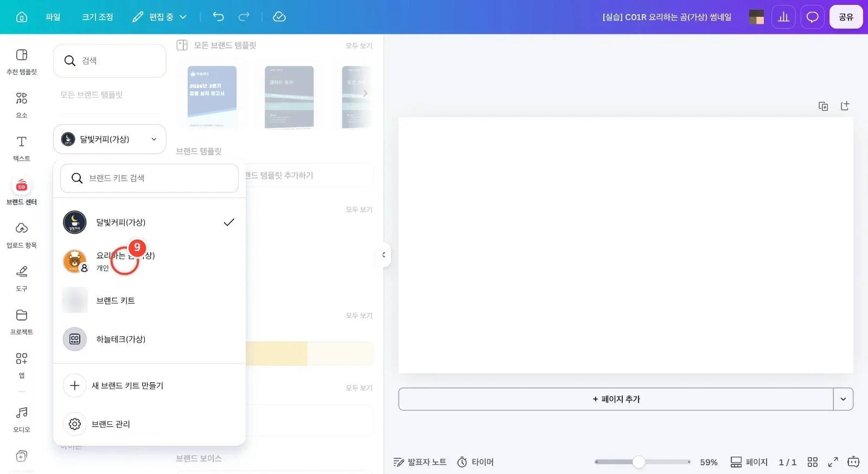Viewport: 868px width, 474px height.
Task: Enter fullscreen presentation mode
Action: 833,462
